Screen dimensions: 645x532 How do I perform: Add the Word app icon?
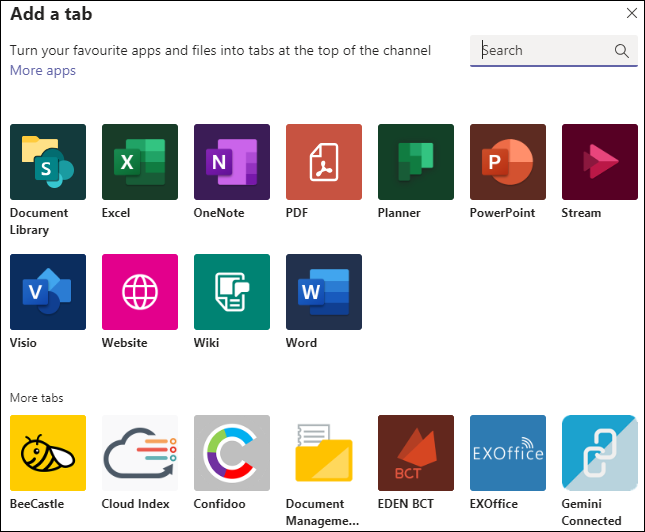[x=324, y=292]
